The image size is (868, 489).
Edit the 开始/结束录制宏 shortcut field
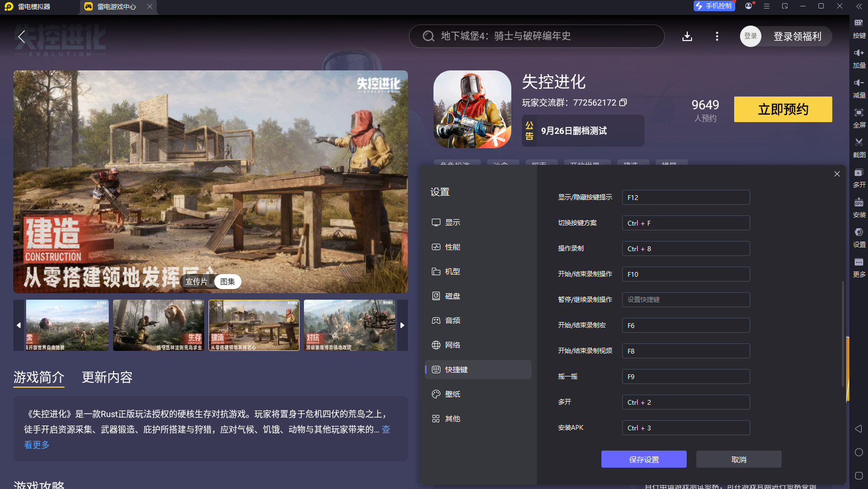[x=686, y=325]
